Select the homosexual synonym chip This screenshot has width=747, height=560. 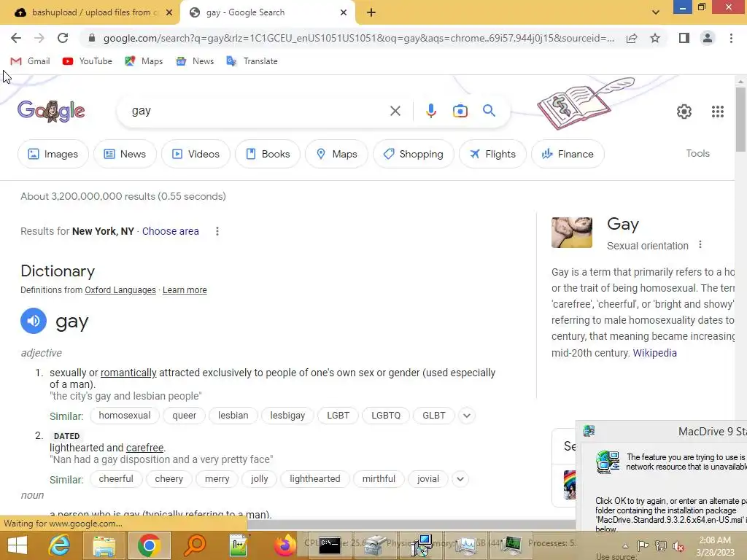point(124,415)
